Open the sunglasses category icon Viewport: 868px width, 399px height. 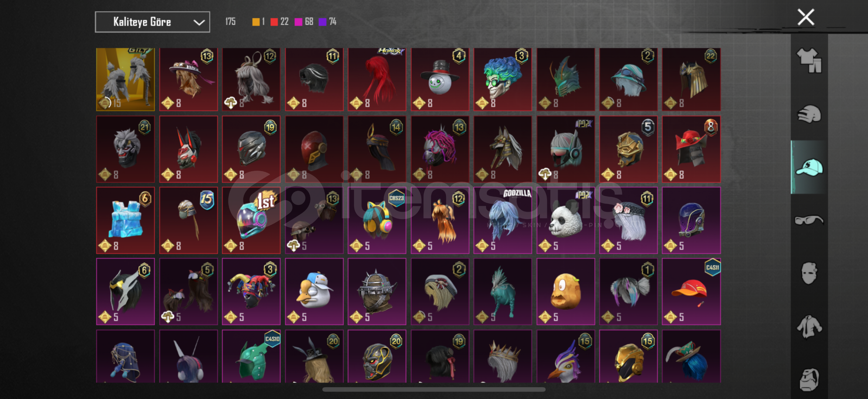pyautogui.click(x=809, y=221)
